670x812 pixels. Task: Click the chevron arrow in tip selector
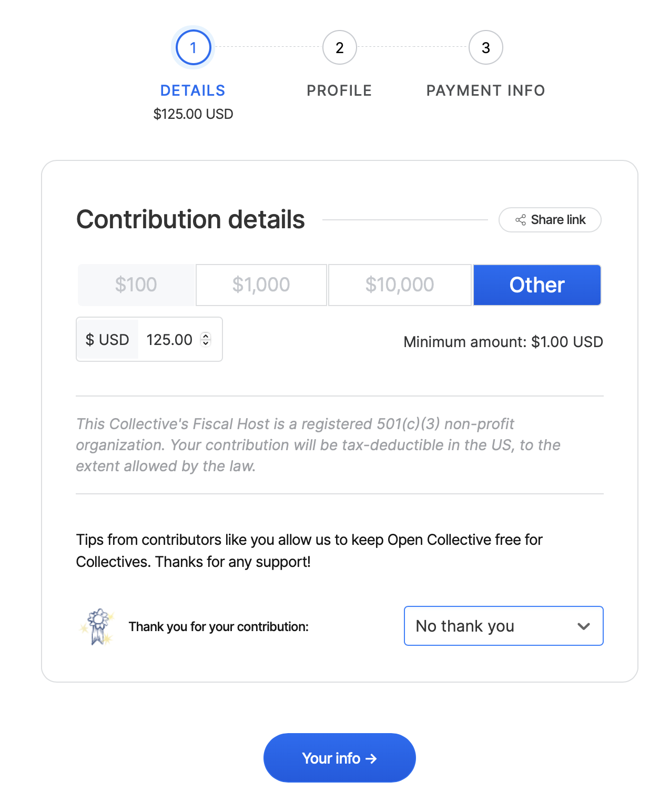(583, 626)
